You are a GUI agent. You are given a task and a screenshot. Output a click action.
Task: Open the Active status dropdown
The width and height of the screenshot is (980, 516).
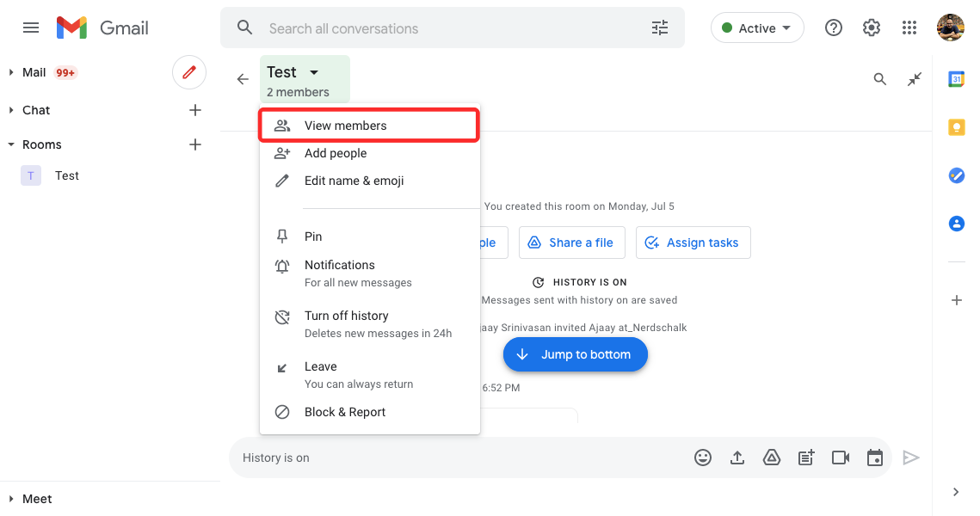pos(757,28)
